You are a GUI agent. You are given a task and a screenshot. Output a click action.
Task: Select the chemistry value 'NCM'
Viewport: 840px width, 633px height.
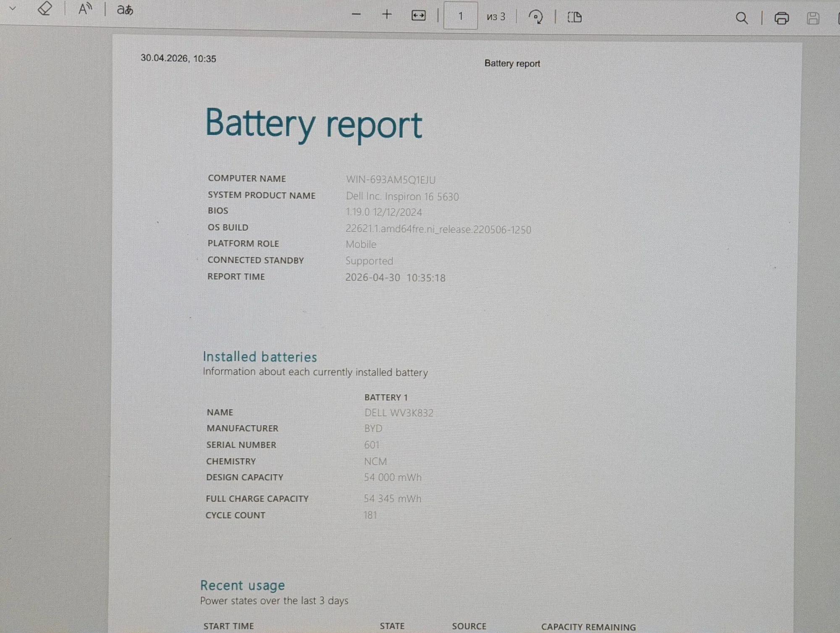click(375, 462)
